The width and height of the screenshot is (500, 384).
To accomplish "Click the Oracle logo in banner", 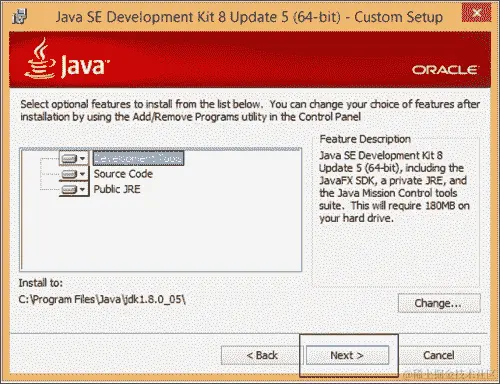I will [x=445, y=70].
